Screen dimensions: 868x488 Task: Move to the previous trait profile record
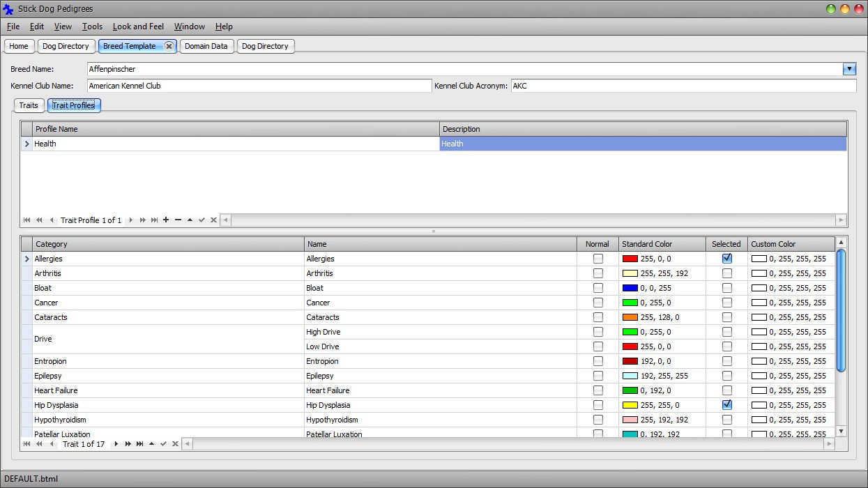click(x=52, y=220)
